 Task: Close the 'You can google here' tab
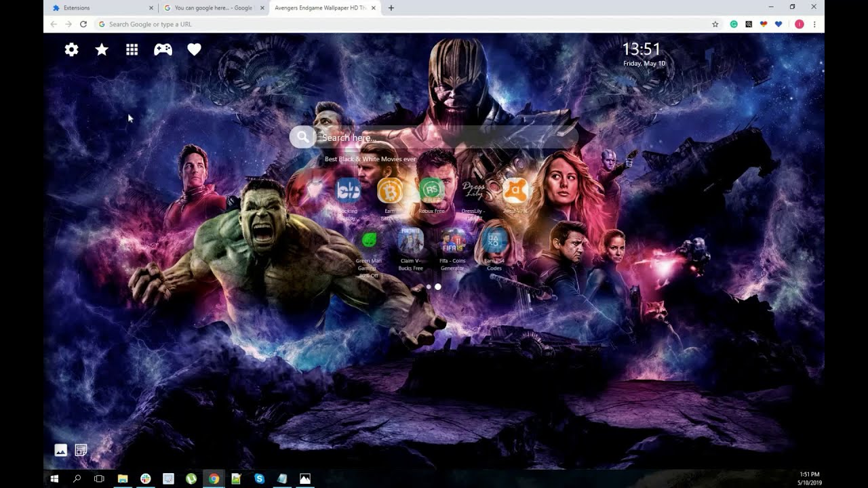pos(262,8)
